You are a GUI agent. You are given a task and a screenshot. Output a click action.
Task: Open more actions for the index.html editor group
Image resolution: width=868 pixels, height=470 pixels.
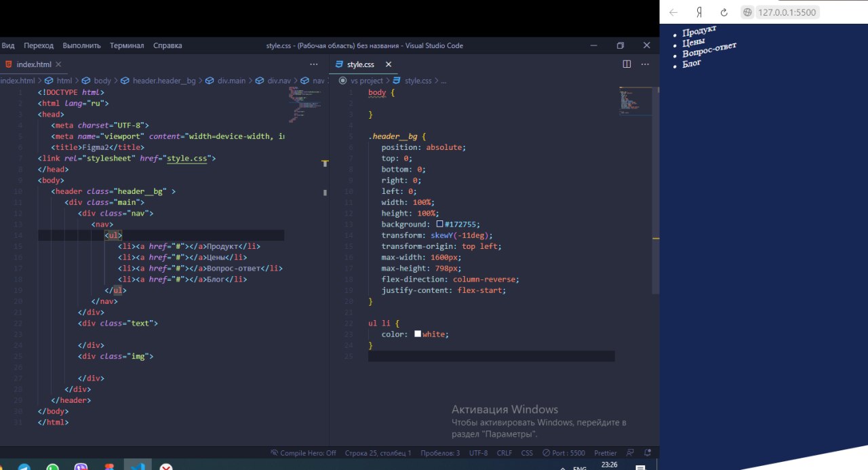313,64
